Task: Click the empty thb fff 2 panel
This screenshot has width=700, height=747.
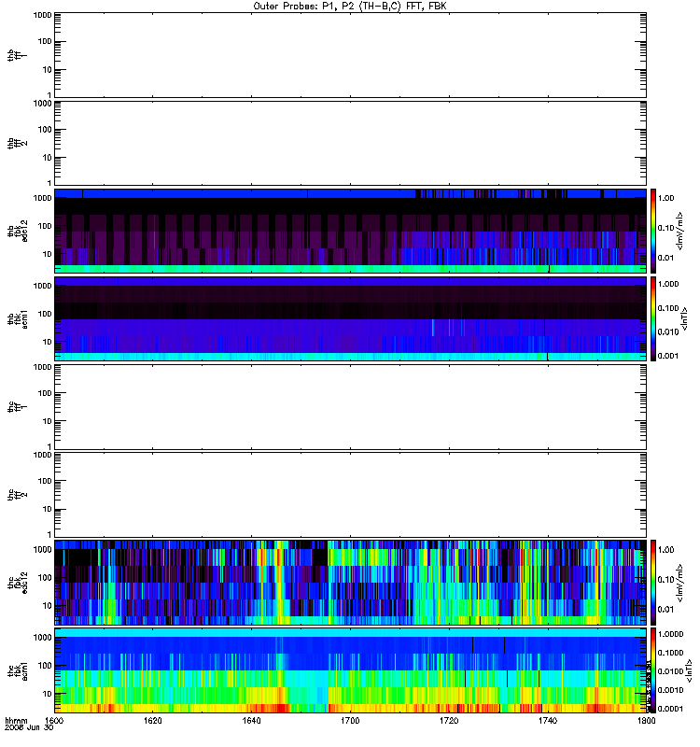Action: (350, 143)
